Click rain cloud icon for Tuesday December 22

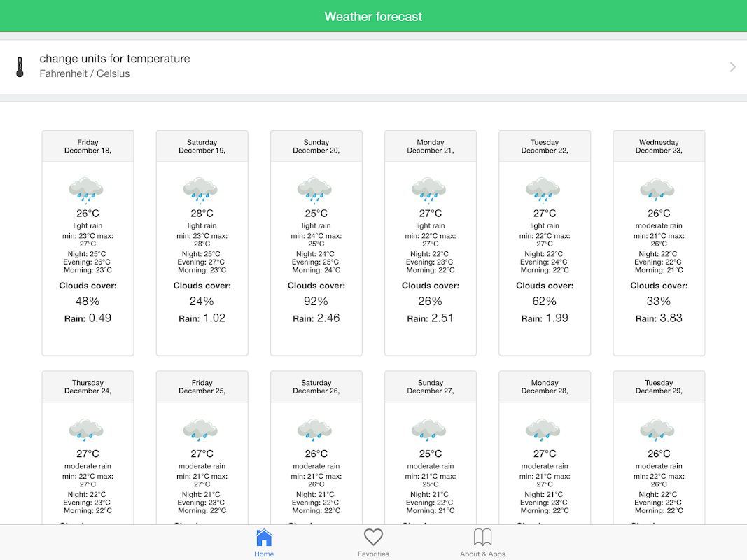pyautogui.click(x=543, y=190)
